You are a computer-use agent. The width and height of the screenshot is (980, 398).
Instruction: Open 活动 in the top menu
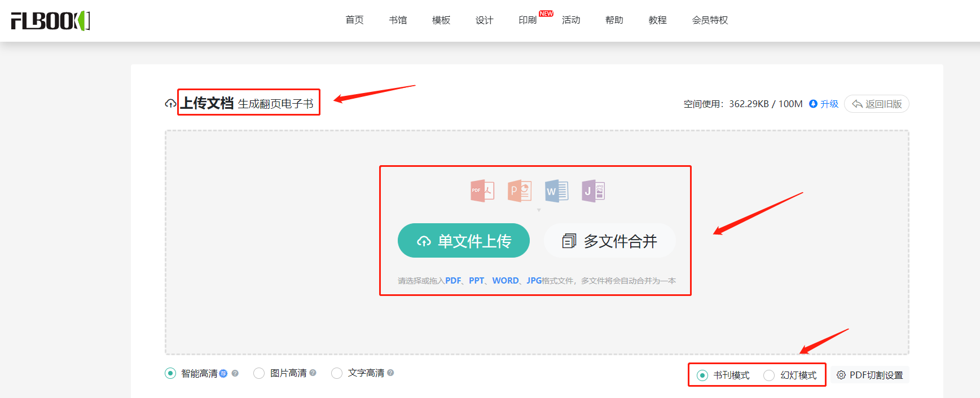(571, 20)
